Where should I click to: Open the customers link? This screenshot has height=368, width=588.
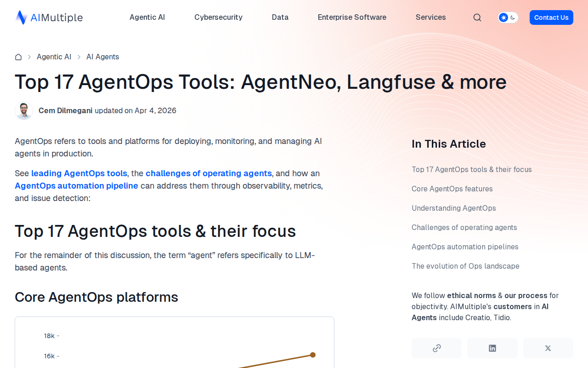click(513, 307)
